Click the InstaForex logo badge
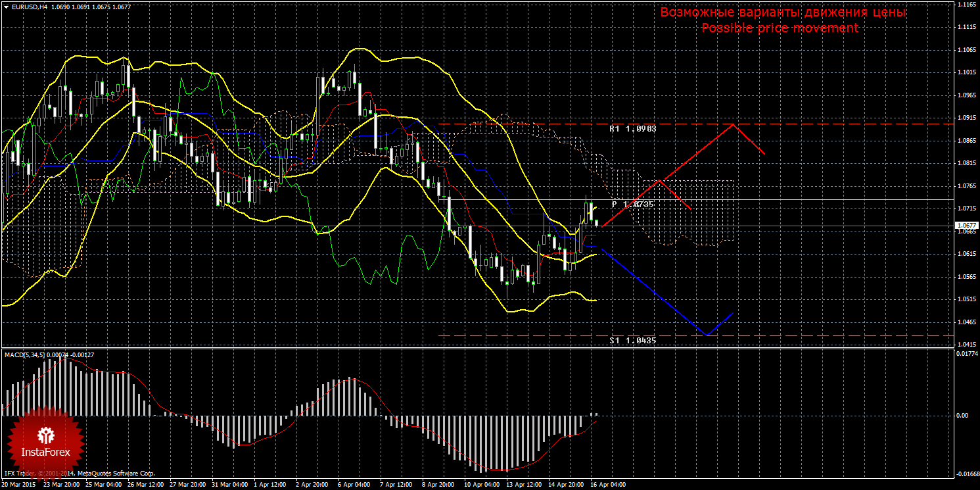 (x=46, y=441)
